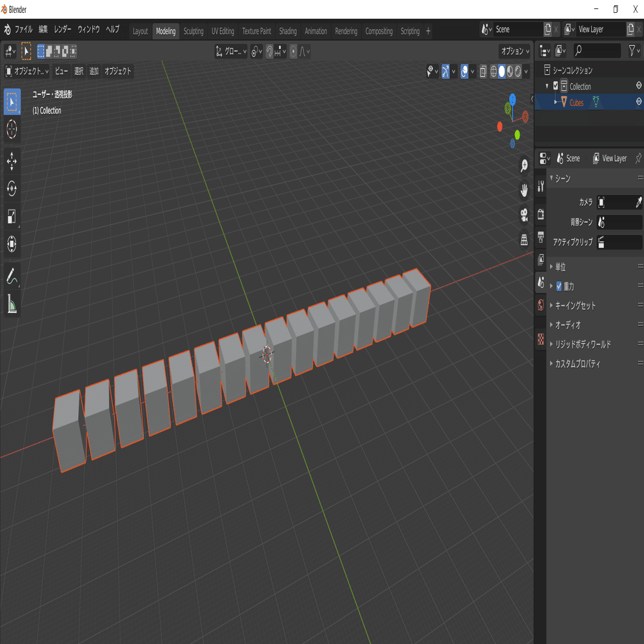The height and width of the screenshot is (644, 644).
Task: Select the Move tool
Action: 12,161
